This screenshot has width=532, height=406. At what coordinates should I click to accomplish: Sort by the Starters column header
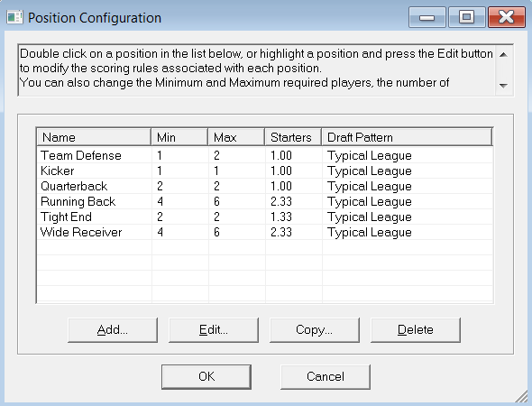coord(293,137)
